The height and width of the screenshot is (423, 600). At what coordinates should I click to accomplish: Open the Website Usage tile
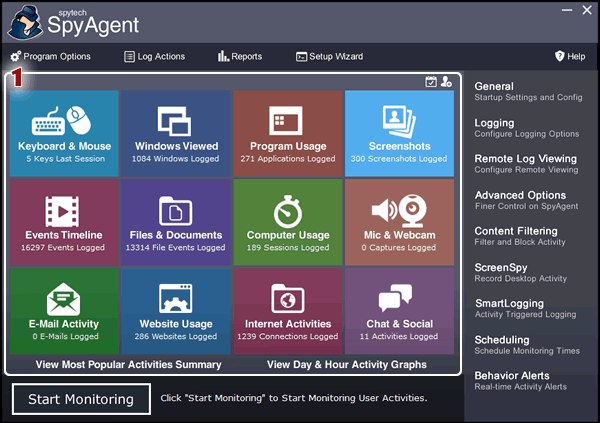[176, 311]
